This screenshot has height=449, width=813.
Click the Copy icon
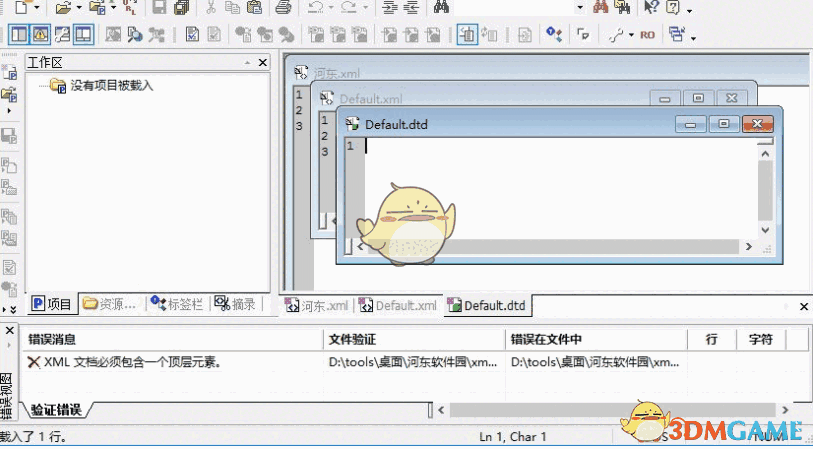click(x=232, y=7)
